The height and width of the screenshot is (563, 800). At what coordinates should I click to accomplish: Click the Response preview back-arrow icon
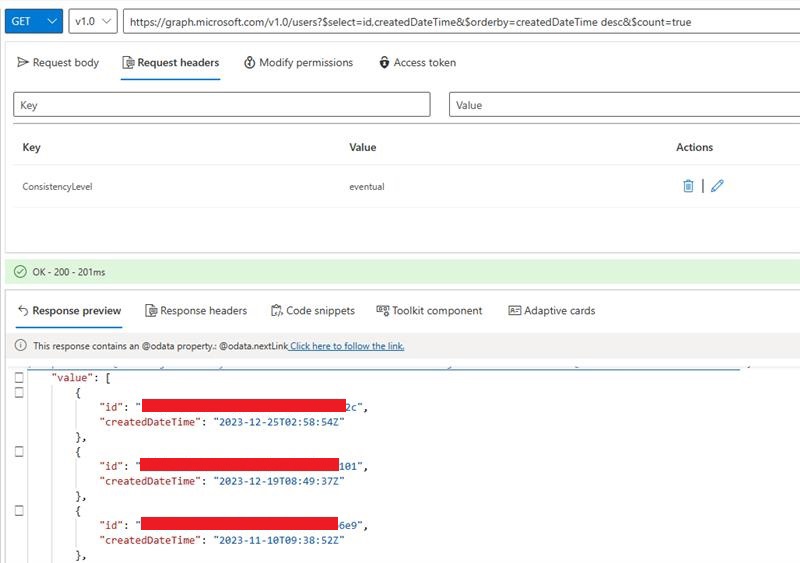(x=23, y=310)
